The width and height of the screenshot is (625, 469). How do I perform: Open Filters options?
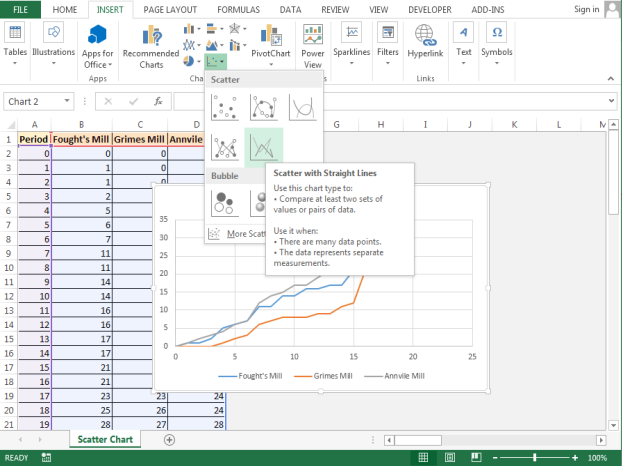387,44
